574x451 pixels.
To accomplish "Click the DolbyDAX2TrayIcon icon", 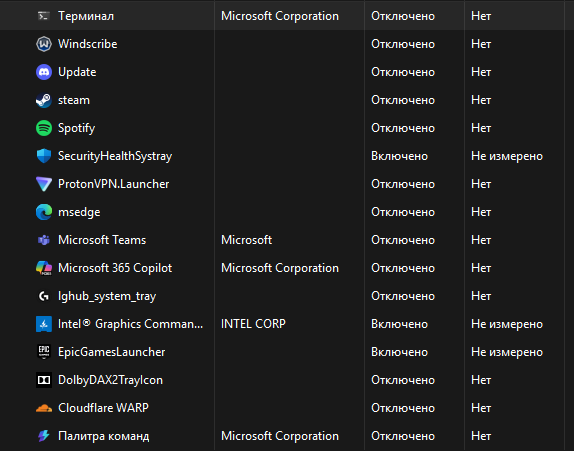I will [44, 380].
